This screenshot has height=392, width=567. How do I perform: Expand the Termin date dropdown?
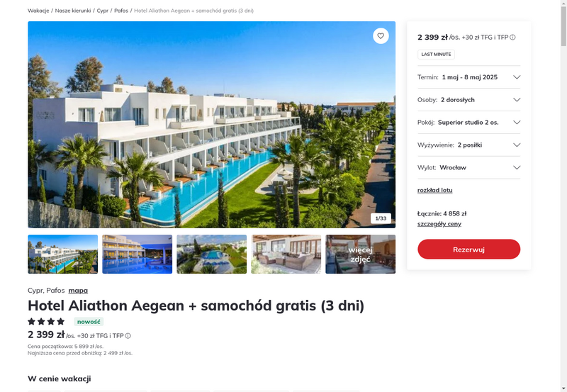468,77
